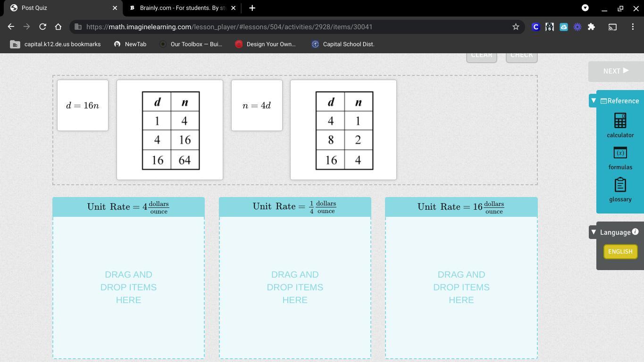Open the tab search dropdown
Image resolution: width=644 pixels, height=362 pixels.
pos(585,8)
